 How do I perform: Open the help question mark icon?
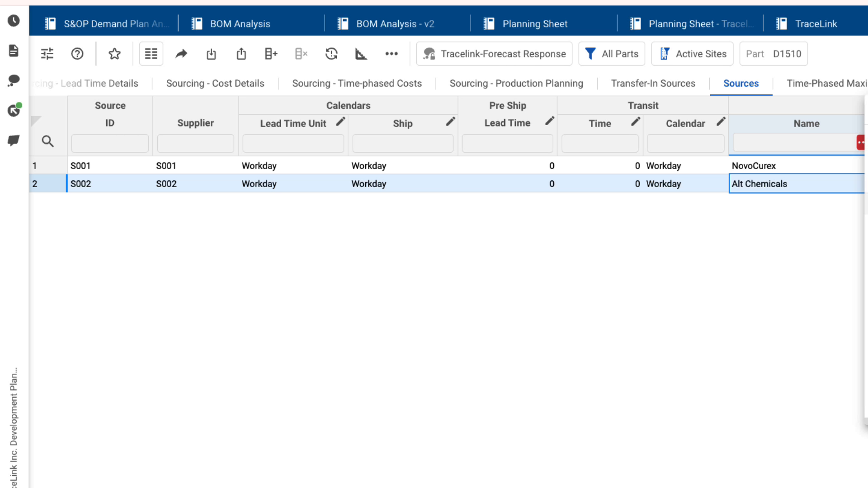point(77,54)
